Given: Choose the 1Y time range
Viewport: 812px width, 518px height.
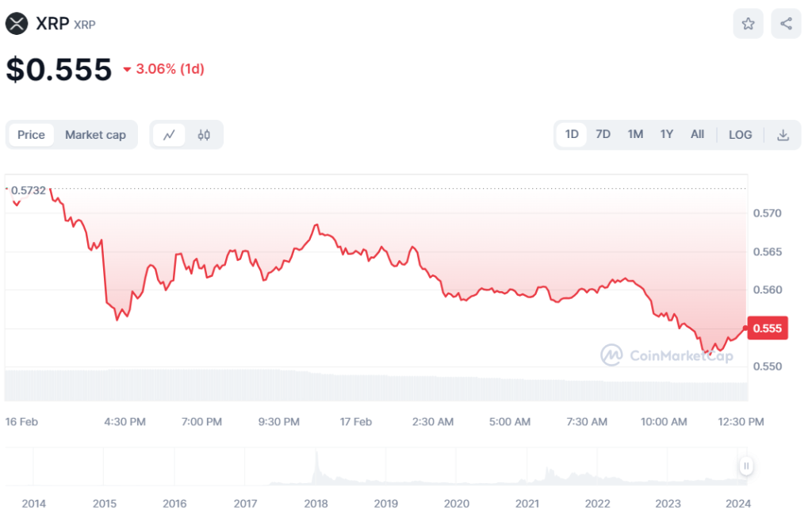Looking at the screenshot, I should [666, 135].
